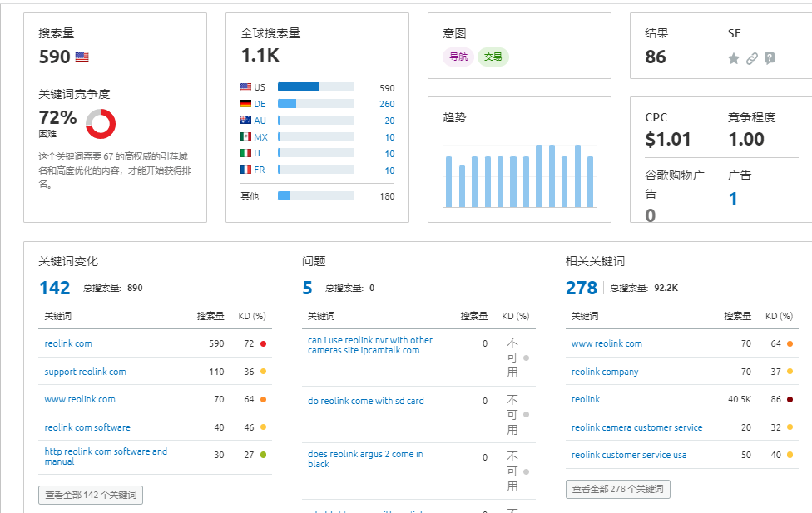The width and height of the screenshot is (812, 513).
Task: Click the dark red KD dot beside 86
Action: tap(790, 400)
